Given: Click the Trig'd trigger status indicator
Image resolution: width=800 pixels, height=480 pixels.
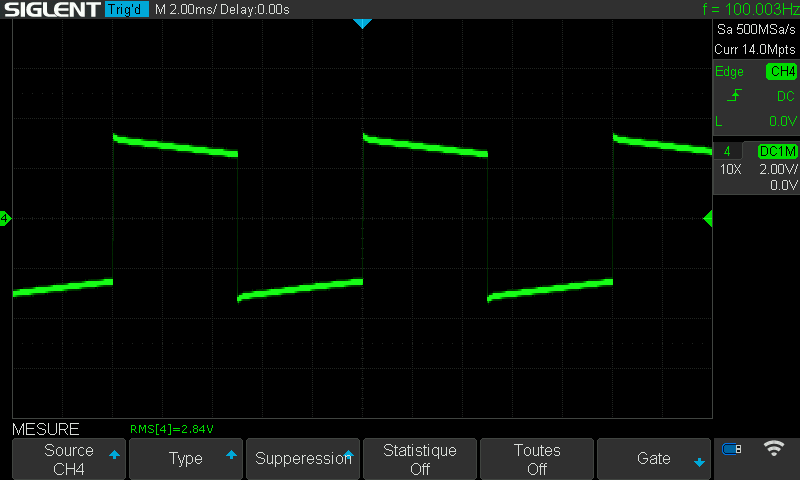Looking at the screenshot, I should (127, 10).
